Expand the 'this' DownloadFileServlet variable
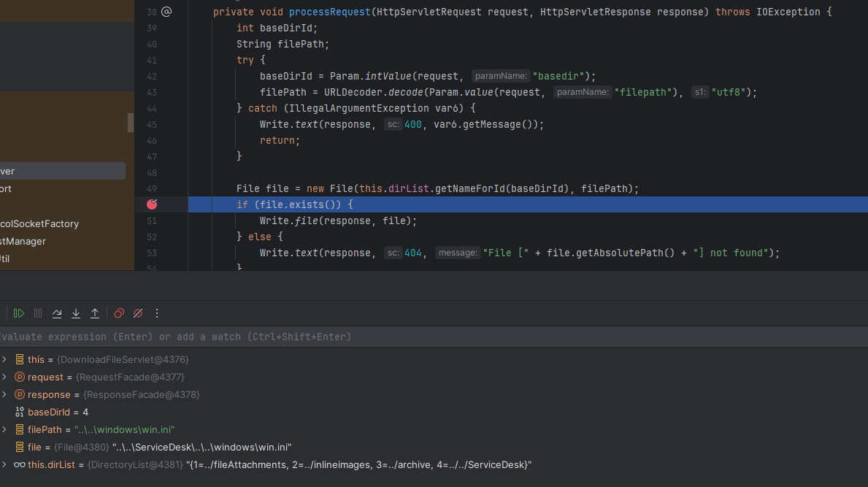 pyautogui.click(x=4, y=360)
